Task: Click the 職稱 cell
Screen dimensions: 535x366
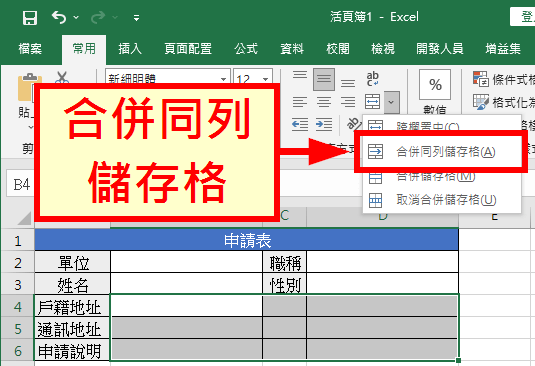Action: (x=285, y=262)
